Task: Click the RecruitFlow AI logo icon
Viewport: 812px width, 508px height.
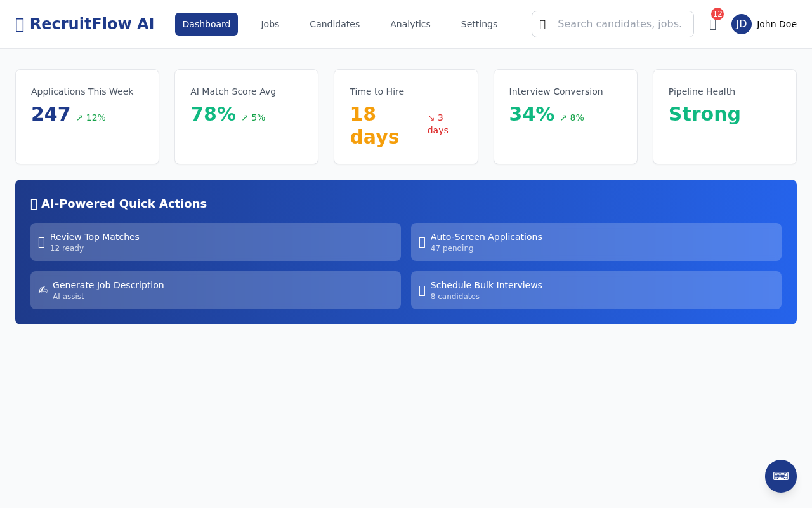Action: [20, 23]
